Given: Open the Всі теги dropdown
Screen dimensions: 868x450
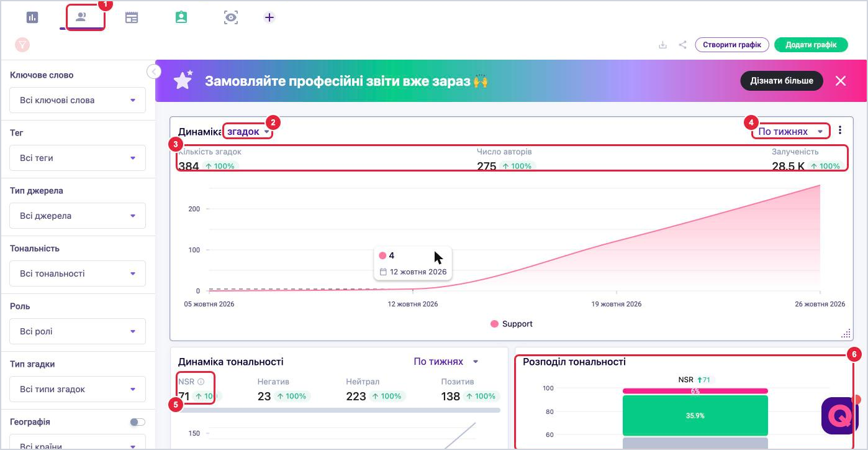Looking at the screenshot, I should click(x=78, y=158).
